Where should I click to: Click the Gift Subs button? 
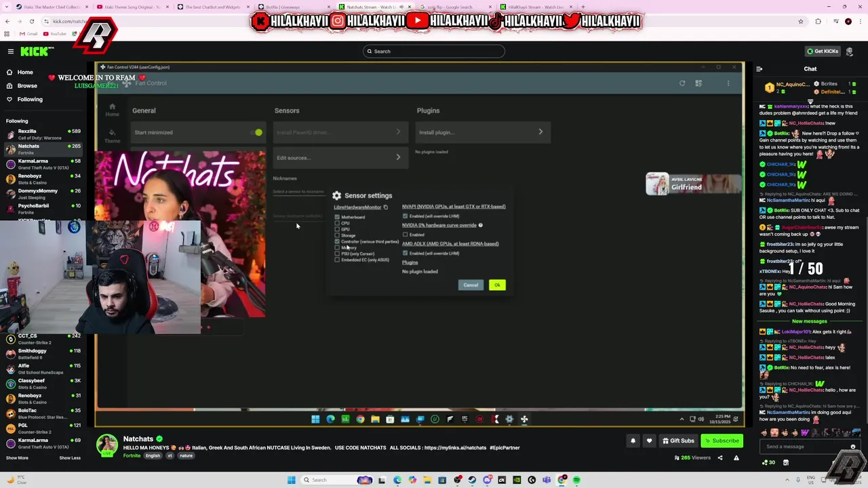pos(678,441)
